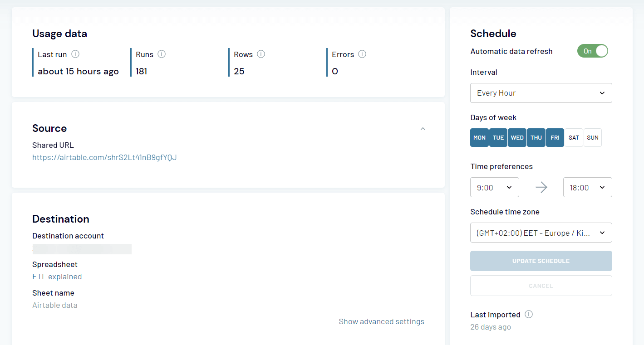
Task: Enable Sunday in days of week
Action: [x=592, y=137]
